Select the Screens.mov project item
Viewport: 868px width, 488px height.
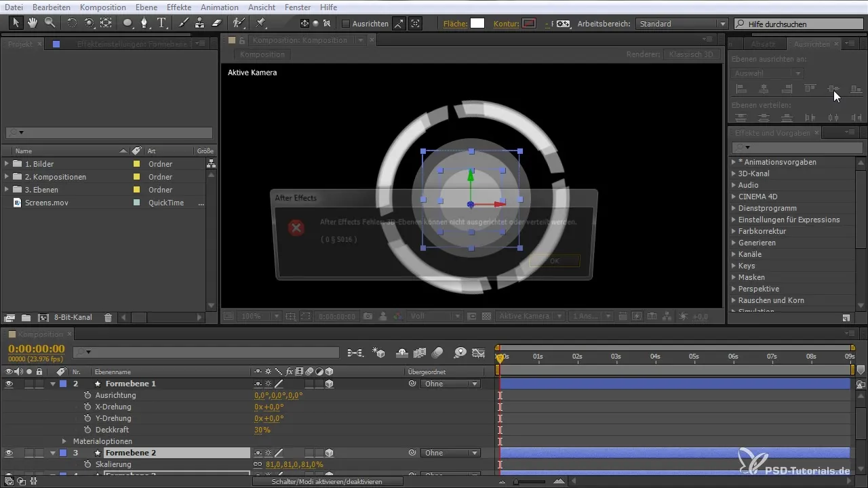click(47, 203)
